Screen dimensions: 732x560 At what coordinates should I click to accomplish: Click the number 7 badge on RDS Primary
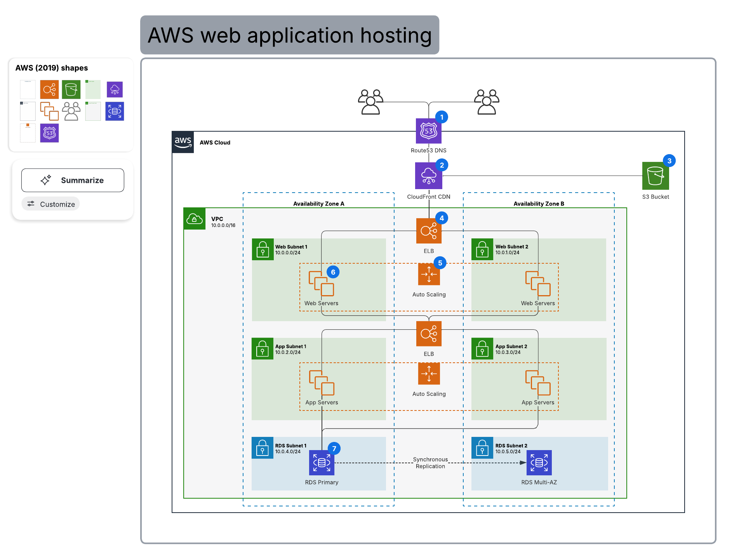pyautogui.click(x=334, y=449)
